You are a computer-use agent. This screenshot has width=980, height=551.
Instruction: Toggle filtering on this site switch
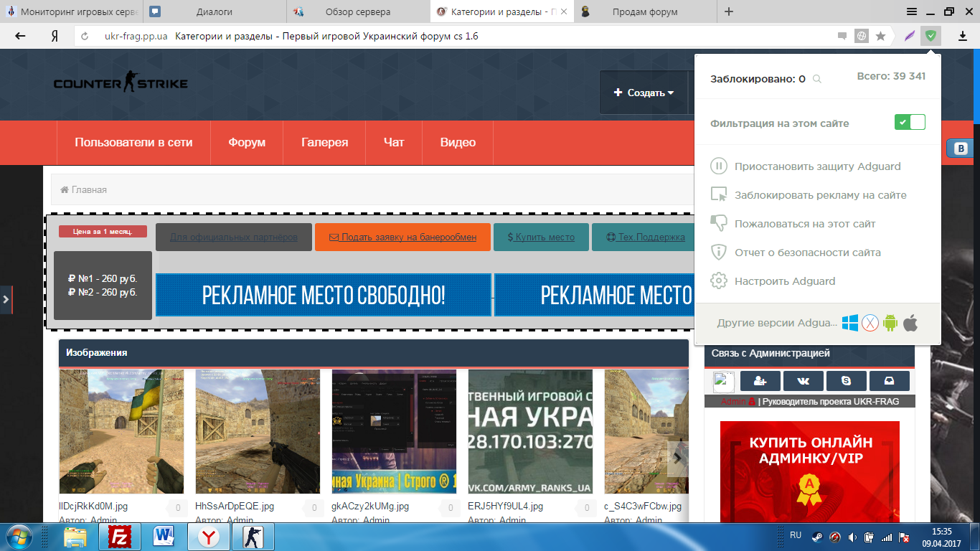(x=910, y=123)
